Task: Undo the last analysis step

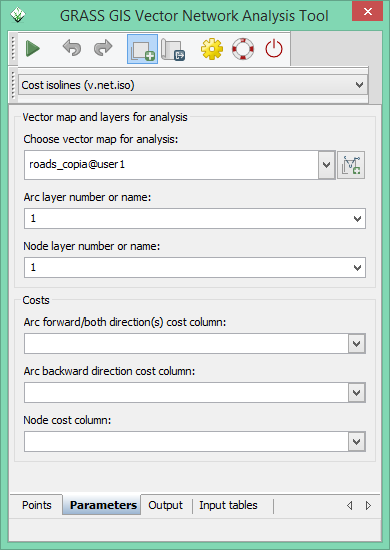Action: (x=72, y=48)
